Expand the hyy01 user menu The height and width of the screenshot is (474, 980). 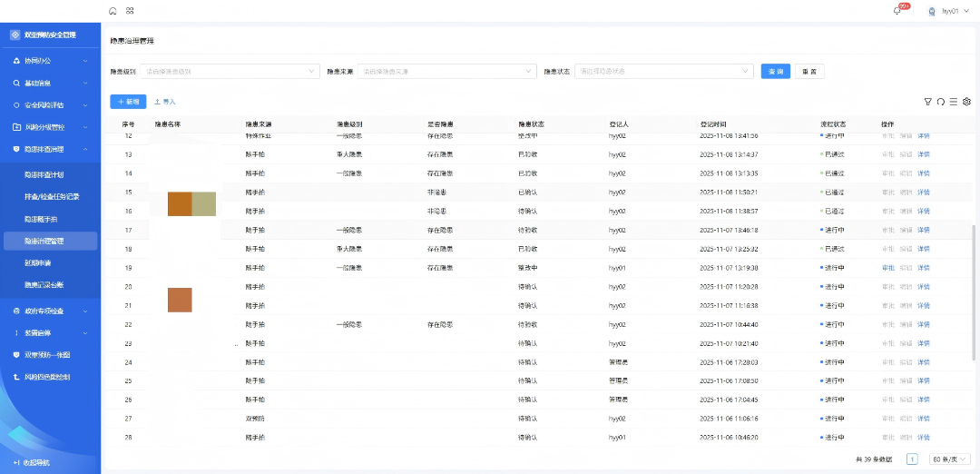(951, 11)
